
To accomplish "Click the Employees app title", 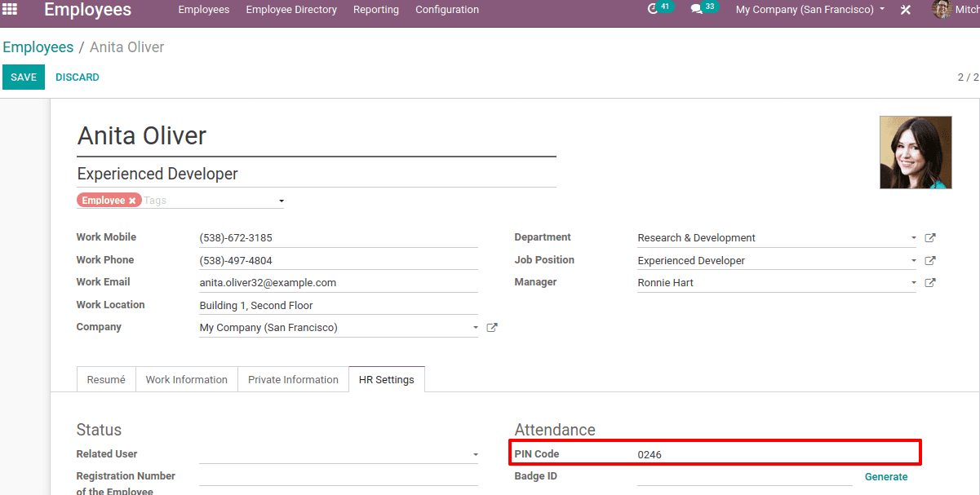I will (x=87, y=10).
